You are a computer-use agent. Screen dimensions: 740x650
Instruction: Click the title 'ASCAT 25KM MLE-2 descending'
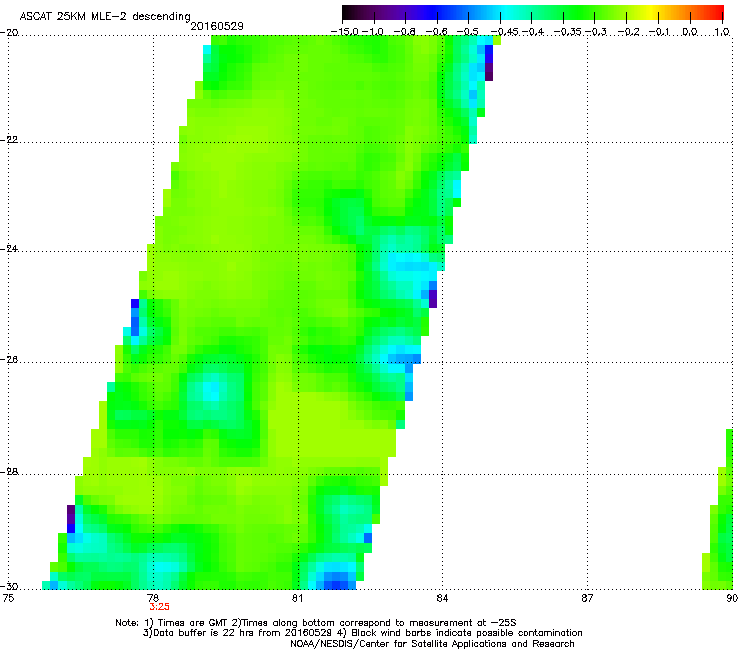(x=105, y=17)
